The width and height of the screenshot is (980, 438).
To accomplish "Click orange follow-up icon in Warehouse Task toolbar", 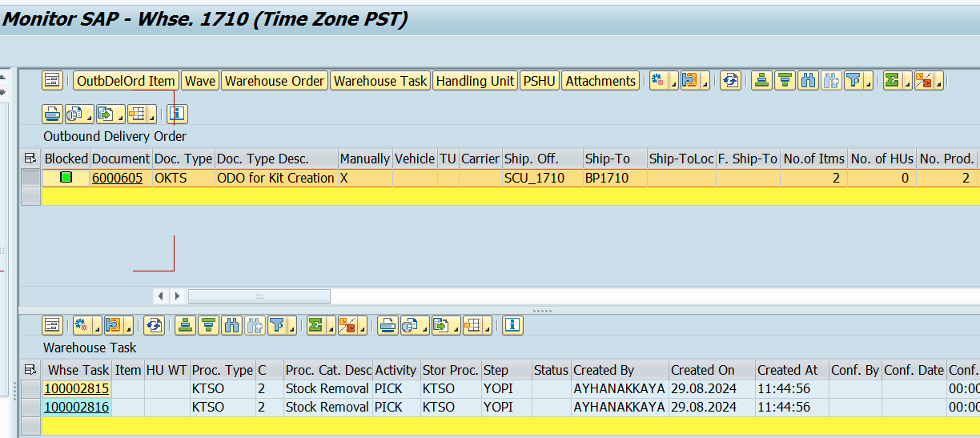I will click(112, 325).
